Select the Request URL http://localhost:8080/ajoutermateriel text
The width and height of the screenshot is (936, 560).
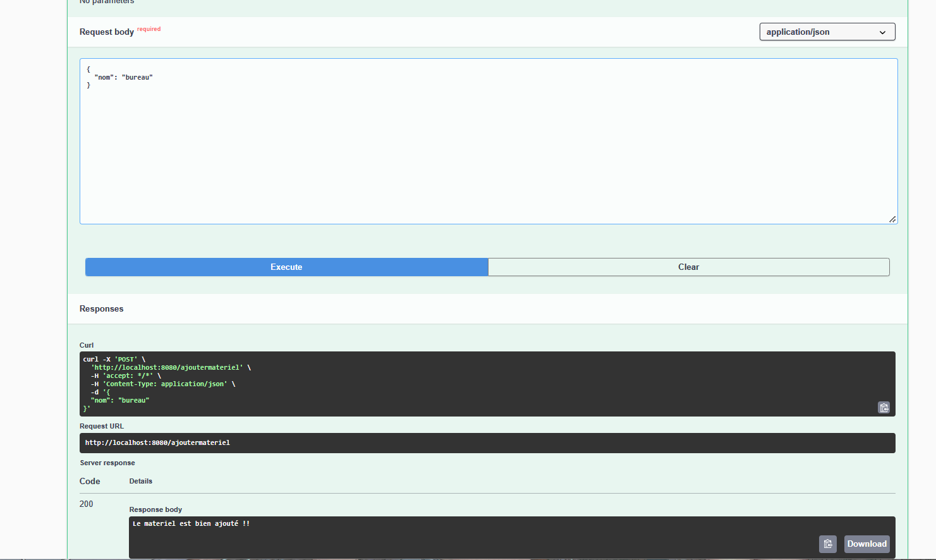tap(157, 442)
